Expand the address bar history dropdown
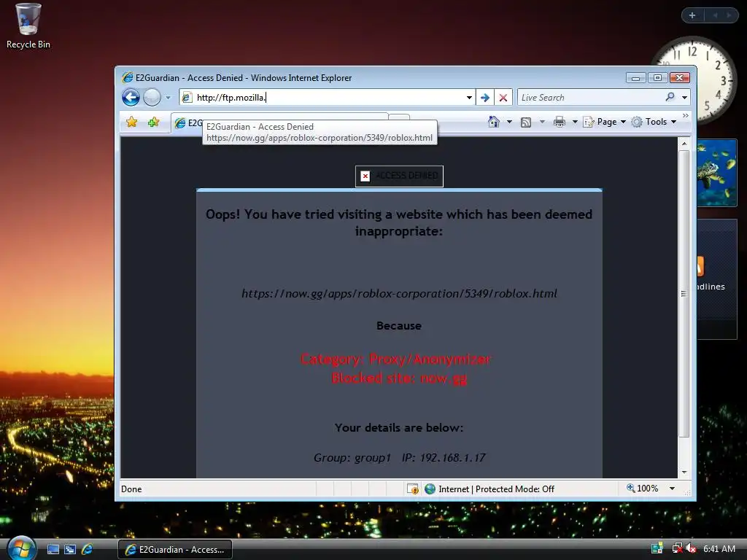The width and height of the screenshot is (747, 560). coord(469,98)
